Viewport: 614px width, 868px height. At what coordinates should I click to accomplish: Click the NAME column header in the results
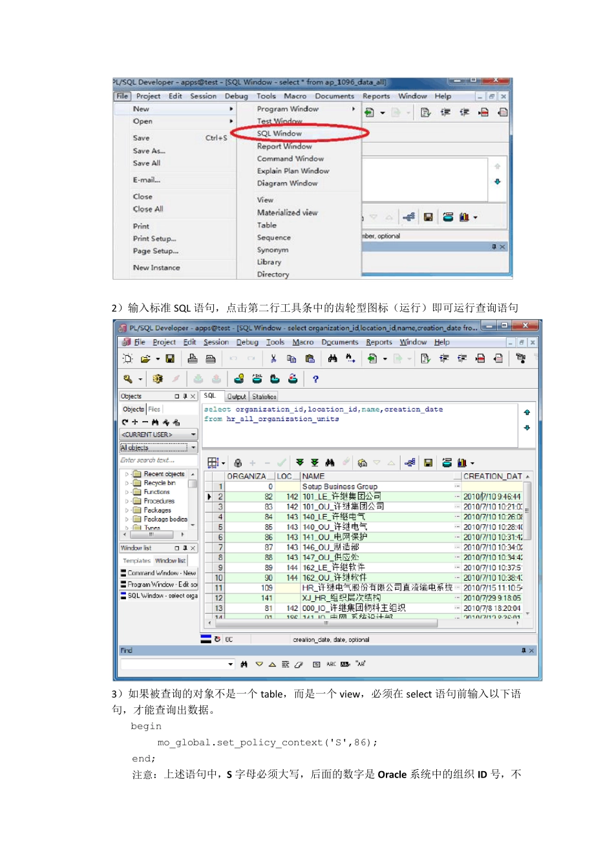pyautogui.click(x=381, y=477)
